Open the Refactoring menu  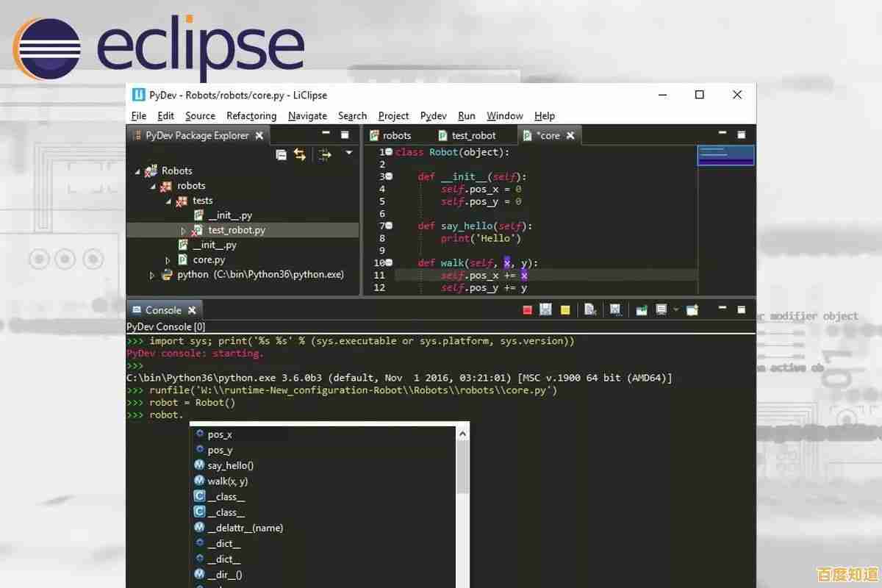click(x=251, y=115)
